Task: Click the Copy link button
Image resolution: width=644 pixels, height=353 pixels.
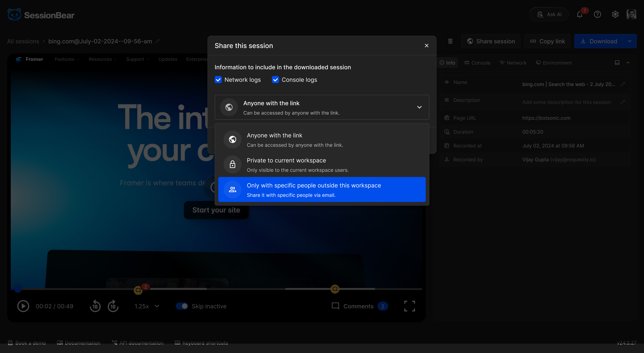Action: (547, 41)
